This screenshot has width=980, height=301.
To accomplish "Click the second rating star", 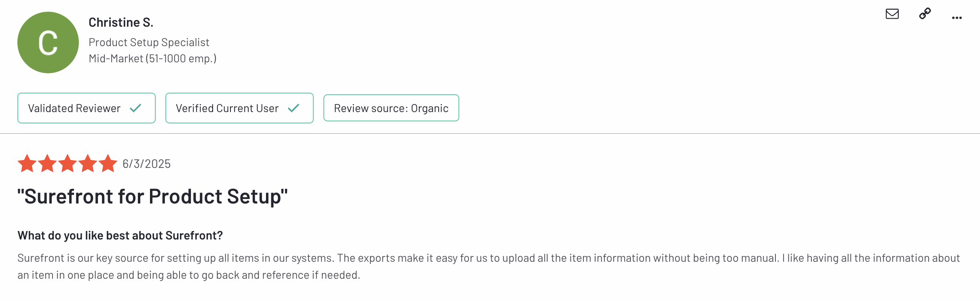I will point(47,164).
